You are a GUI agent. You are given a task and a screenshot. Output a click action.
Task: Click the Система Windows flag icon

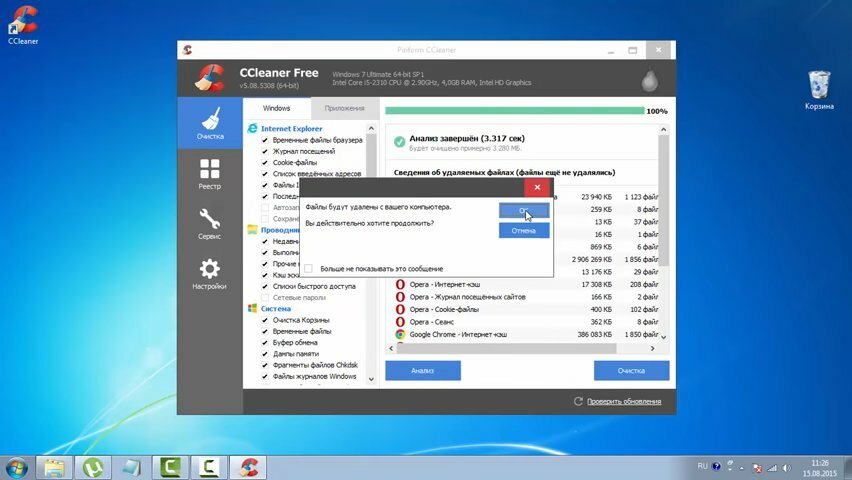[252, 308]
